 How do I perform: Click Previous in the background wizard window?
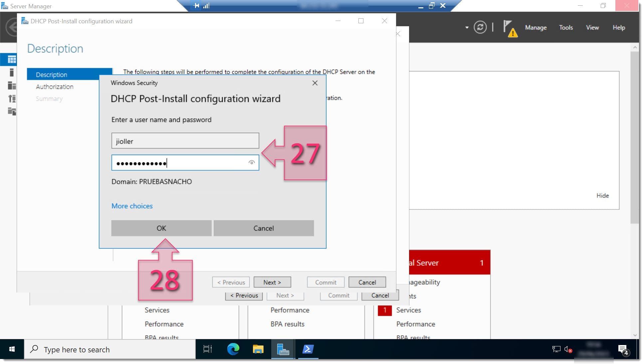[x=244, y=296]
